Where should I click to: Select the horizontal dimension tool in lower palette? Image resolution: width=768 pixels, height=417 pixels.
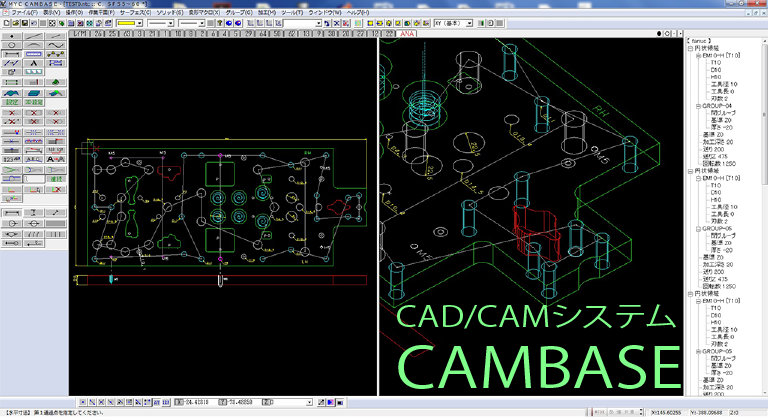pyautogui.click(x=12, y=213)
